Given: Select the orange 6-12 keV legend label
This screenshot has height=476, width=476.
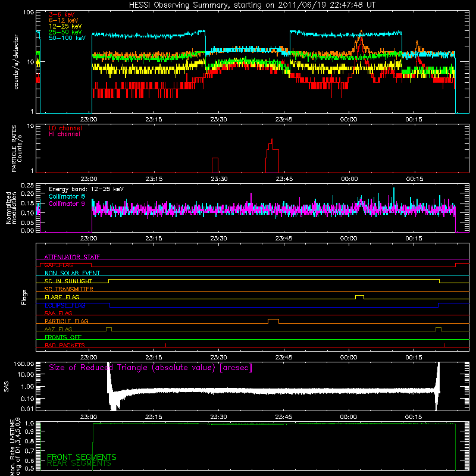Looking at the screenshot, I should click(x=64, y=20).
